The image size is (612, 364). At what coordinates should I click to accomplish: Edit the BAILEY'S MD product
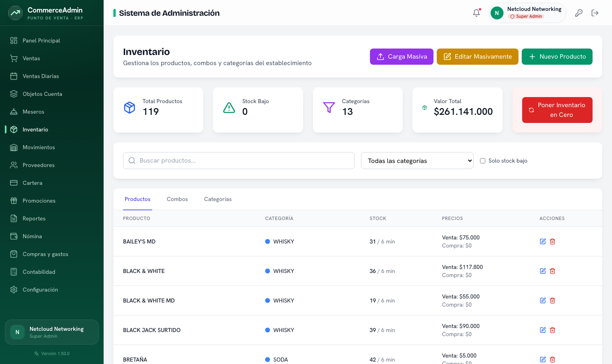(543, 241)
